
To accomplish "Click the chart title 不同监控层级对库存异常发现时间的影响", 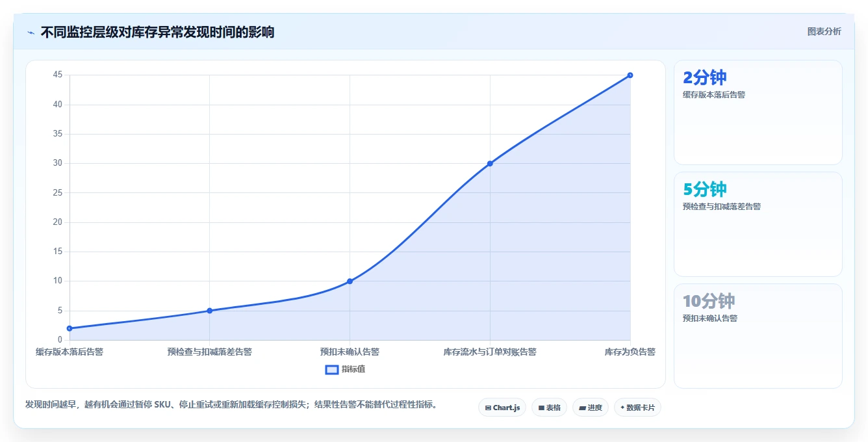I will tap(157, 32).
